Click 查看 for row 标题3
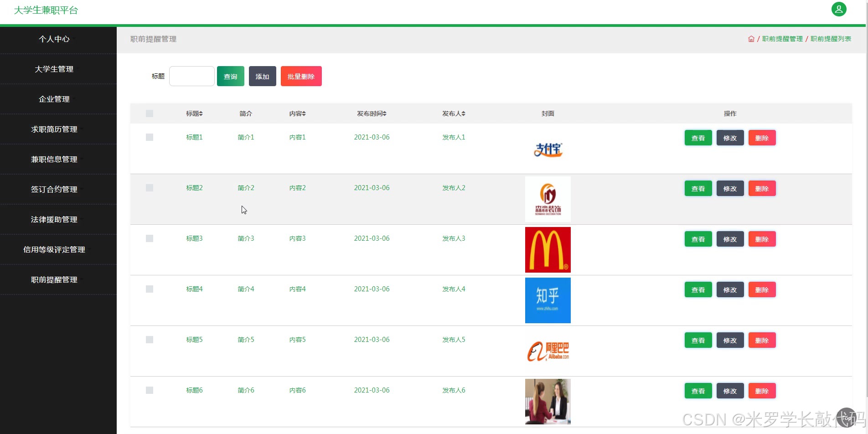 point(698,239)
